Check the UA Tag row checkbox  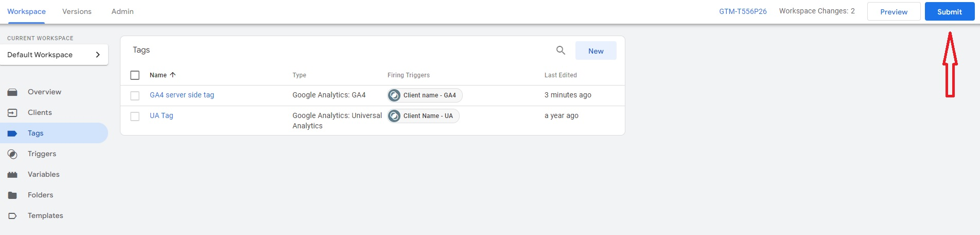click(135, 116)
